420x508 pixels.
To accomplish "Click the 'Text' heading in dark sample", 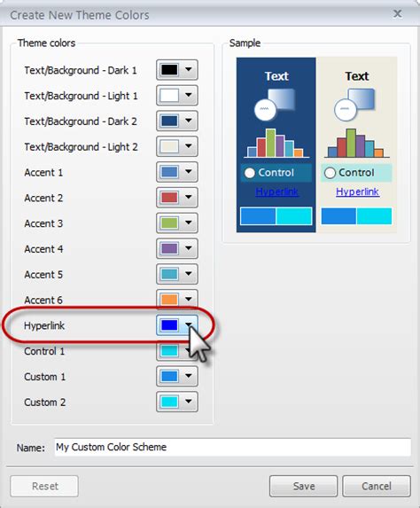I will (276, 76).
